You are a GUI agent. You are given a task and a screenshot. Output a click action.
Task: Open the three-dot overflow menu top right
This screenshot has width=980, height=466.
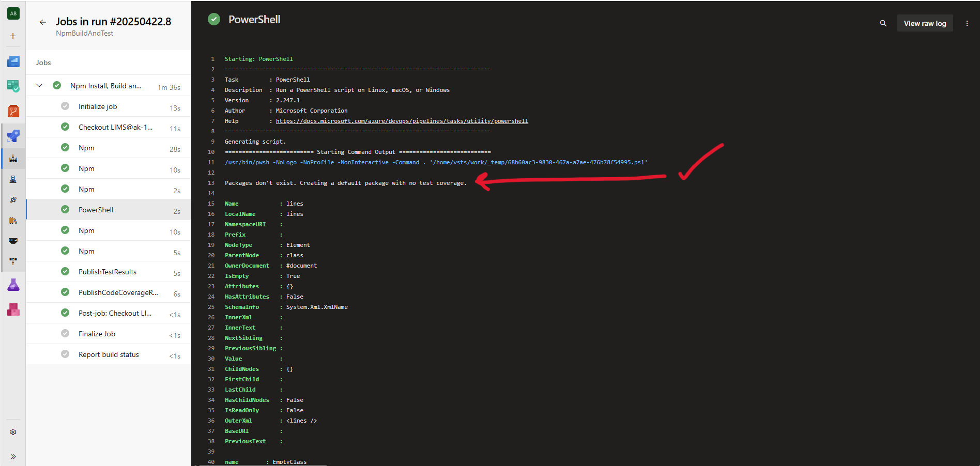point(967,23)
